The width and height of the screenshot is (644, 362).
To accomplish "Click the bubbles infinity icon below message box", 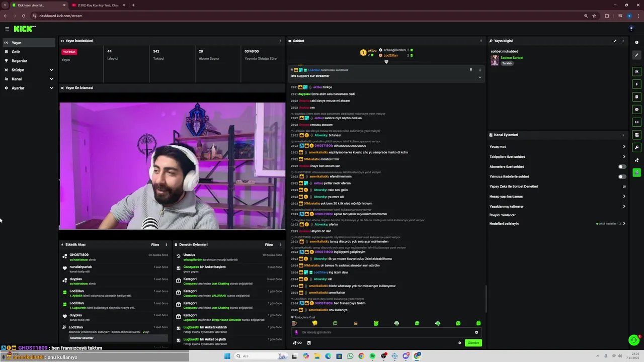I will 297,343.
